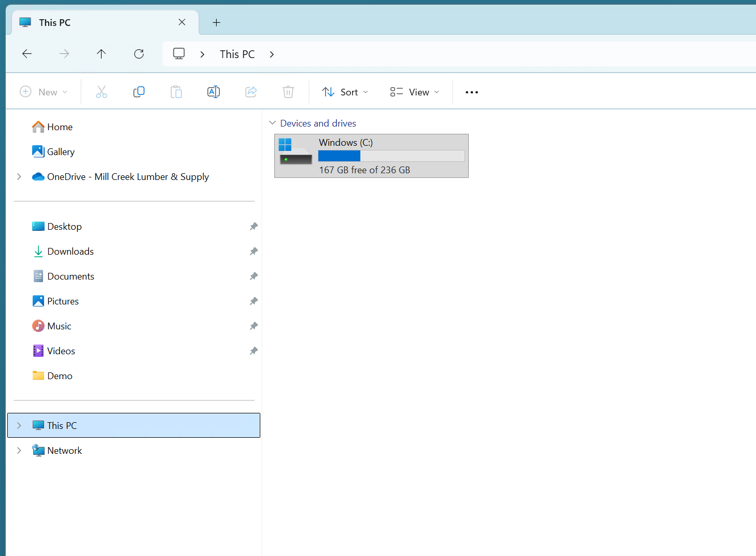756x556 pixels.
Task: Click the Windows (C:) storage usage bar
Action: coord(391,156)
